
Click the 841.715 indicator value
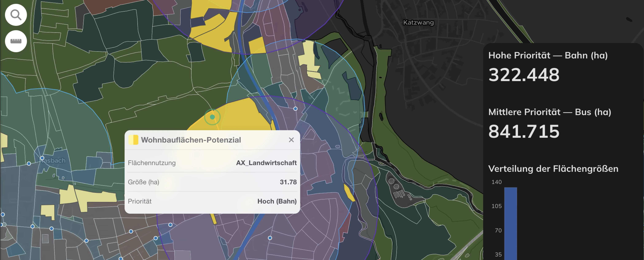(x=524, y=131)
